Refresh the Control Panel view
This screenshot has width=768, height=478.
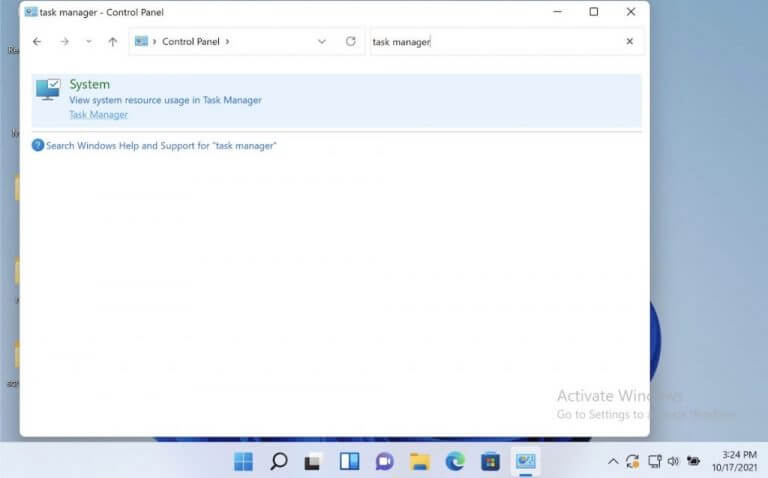click(351, 41)
